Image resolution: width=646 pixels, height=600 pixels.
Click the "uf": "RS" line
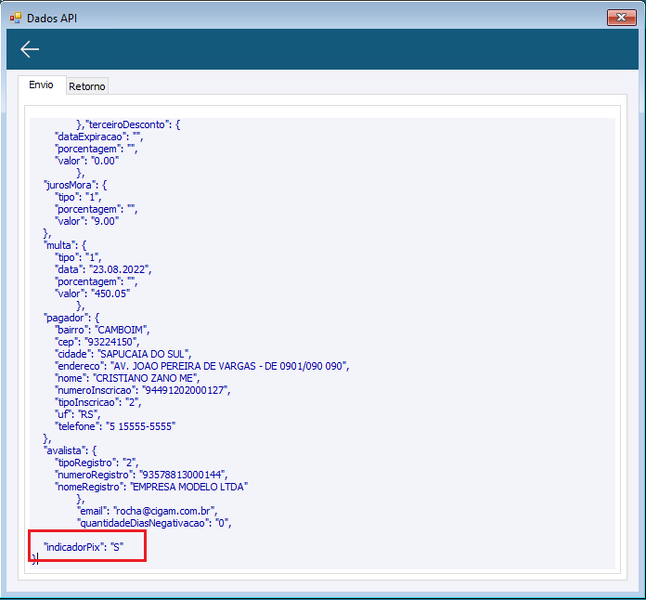coord(77,414)
